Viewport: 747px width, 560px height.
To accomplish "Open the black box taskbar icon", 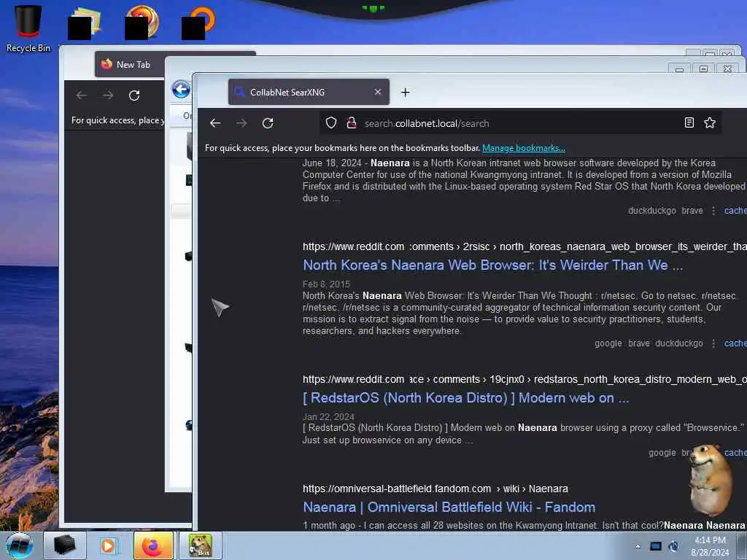I will [x=65, y=545].
